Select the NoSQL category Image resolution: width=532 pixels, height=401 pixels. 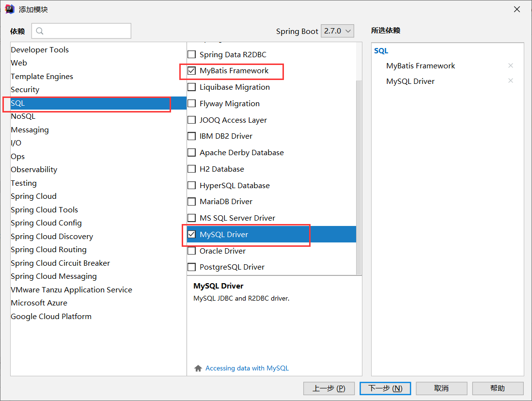point(23,116)
